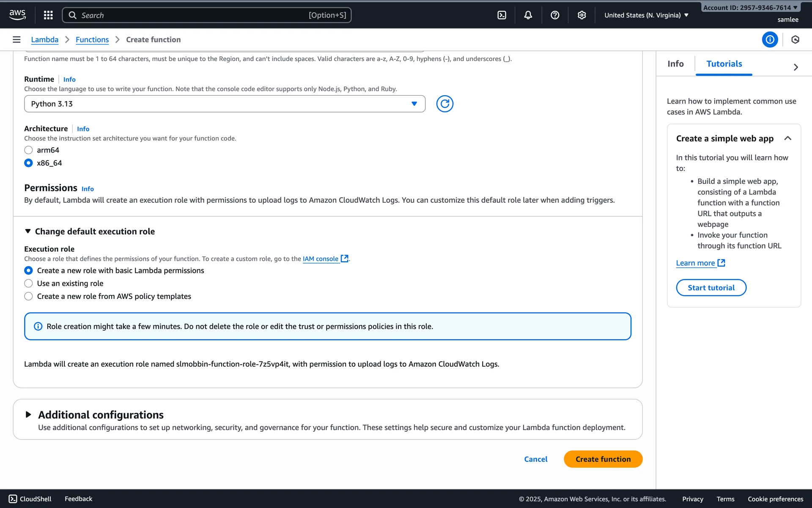Image resolution: width=812 pixels, height=508 pixels.
Task: Refresh the runtime list
Action: 444,104
